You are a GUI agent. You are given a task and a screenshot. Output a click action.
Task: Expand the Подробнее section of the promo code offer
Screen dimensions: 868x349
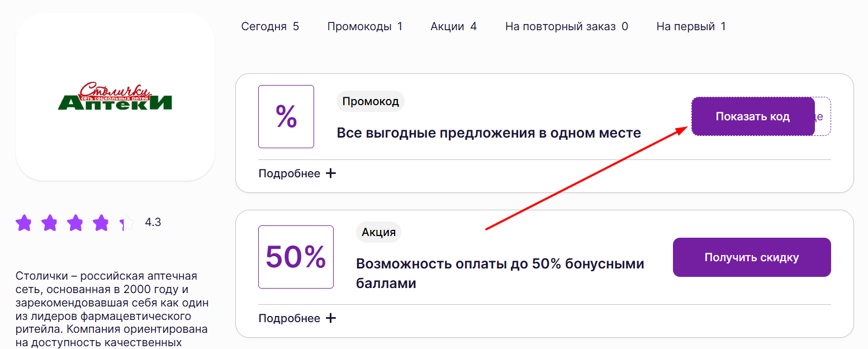coord(288,173)
